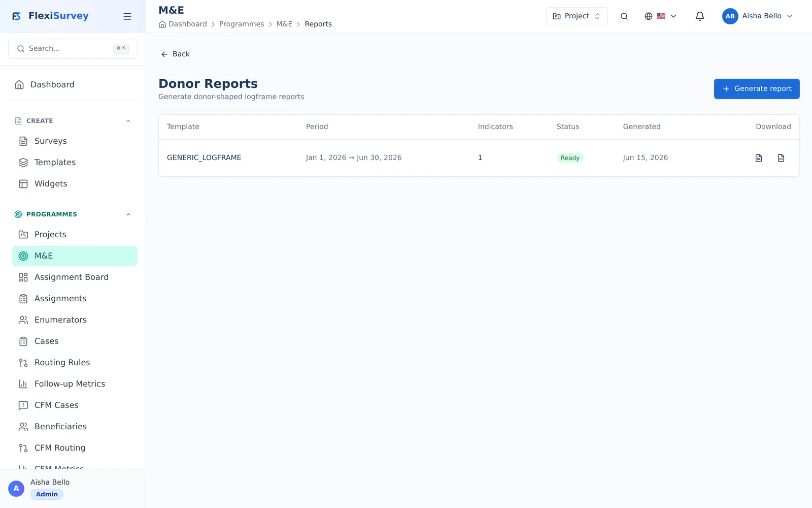Click the Admin role badge
This screenshot has height=508, width=812.
47,494
